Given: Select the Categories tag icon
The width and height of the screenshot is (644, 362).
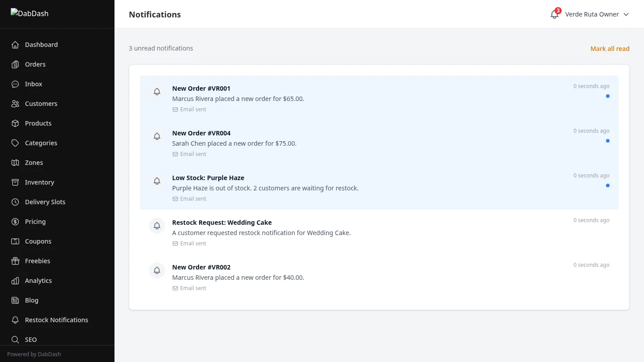Looking at the screenshot, I should pyautogui.click(x=15, y=143).
